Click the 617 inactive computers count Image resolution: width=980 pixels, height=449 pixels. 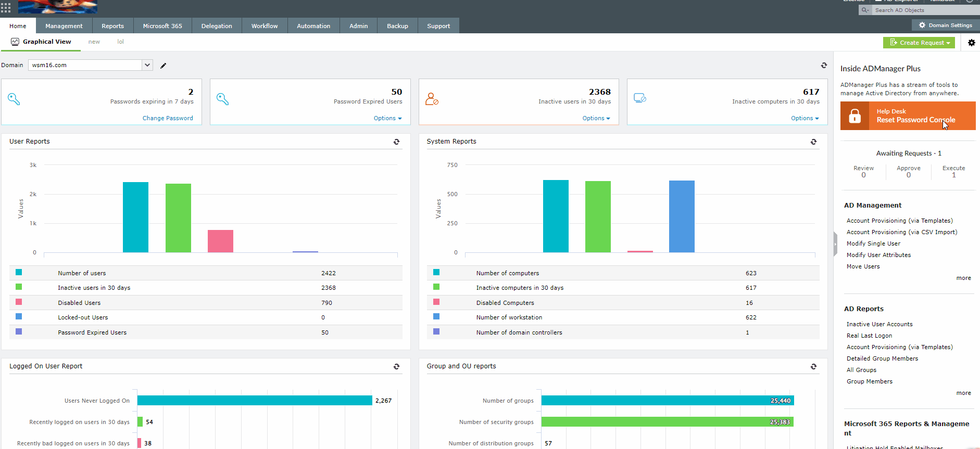coord(811,92)
